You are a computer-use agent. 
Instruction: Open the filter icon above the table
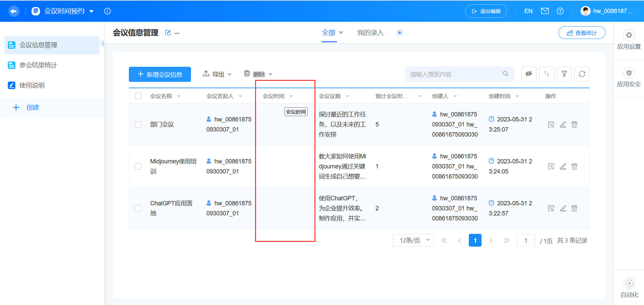[564, 74]
